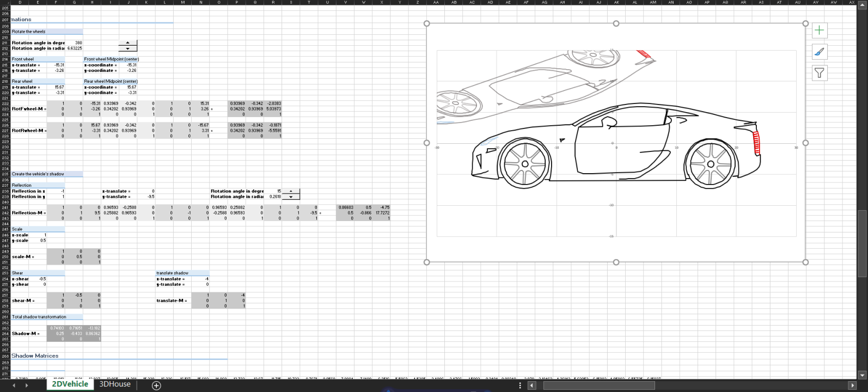Select result cell value 17.7272
This screenshot has width=868, height=392.
tap(382, 212)
